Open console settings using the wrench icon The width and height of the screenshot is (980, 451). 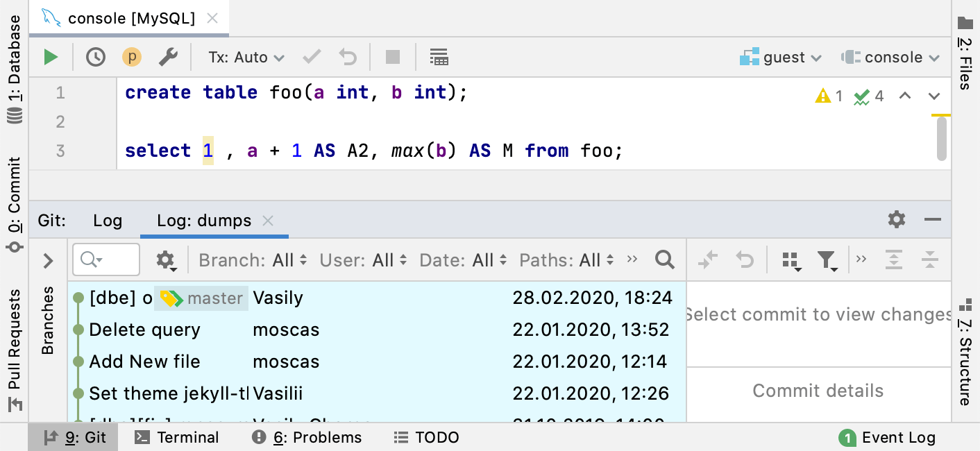pos(167,57)
